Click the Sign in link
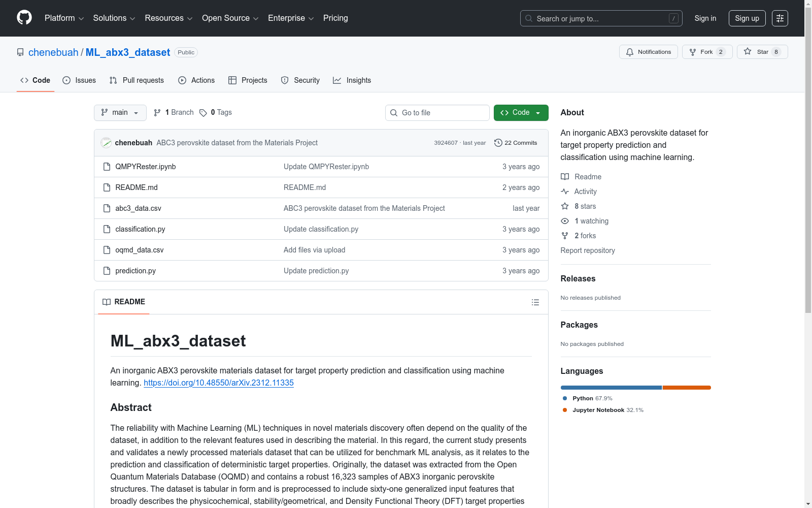The image size is (812, 508). 705,18
